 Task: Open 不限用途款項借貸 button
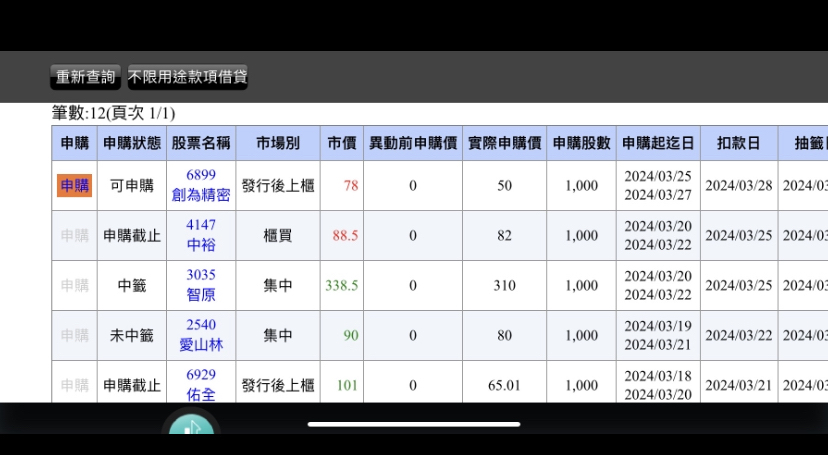coord(187,77)
